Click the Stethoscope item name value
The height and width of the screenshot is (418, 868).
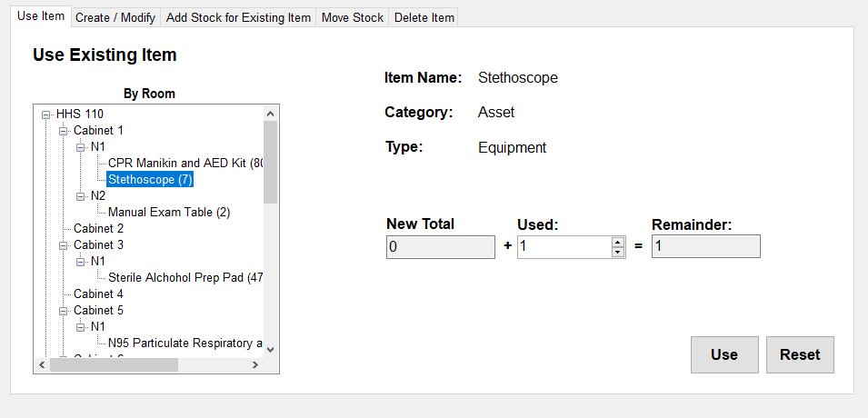[x=517, y=77]
